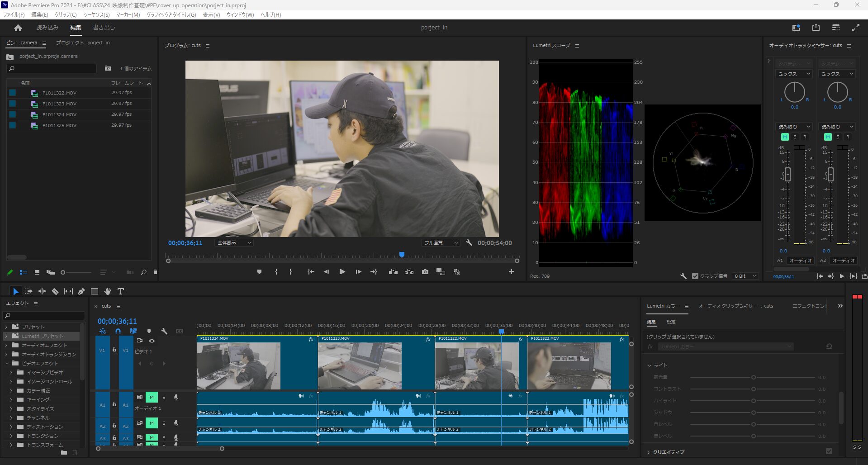The image size is (868, 465).
Task: Open the Sequence menu
Action: tap(96, 15)
